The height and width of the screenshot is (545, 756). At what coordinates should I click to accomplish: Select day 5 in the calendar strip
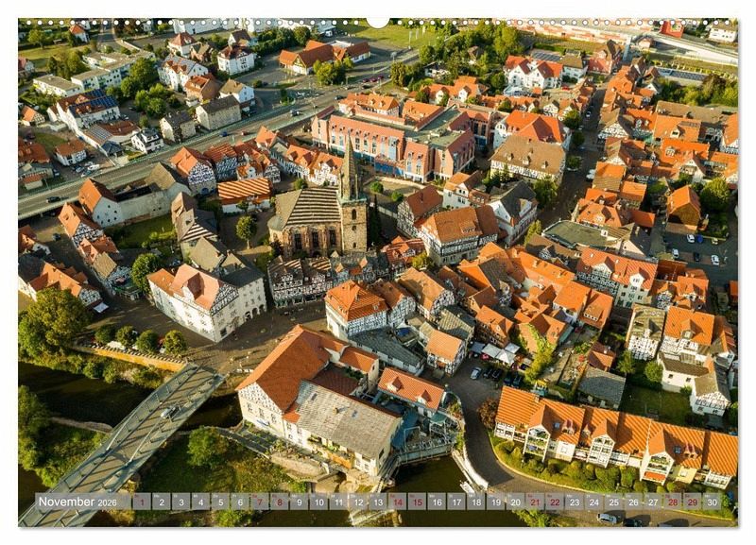coord(220,502)
